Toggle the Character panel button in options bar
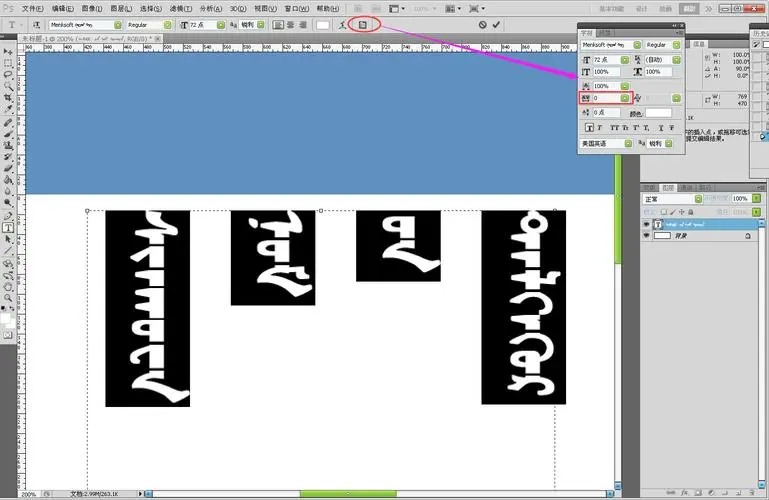769x500 pixels. point(363,25)
